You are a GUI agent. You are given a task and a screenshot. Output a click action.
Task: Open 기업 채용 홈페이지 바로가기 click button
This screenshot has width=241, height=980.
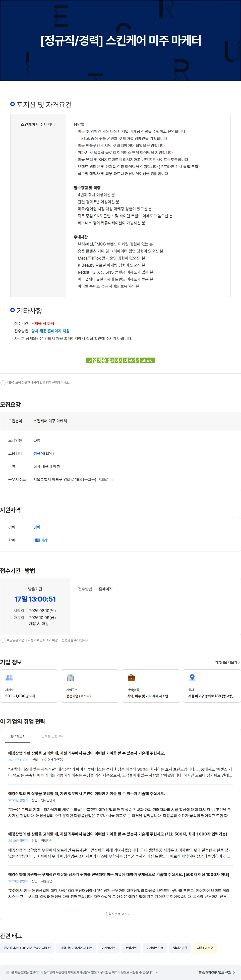(x=120, y=360)
